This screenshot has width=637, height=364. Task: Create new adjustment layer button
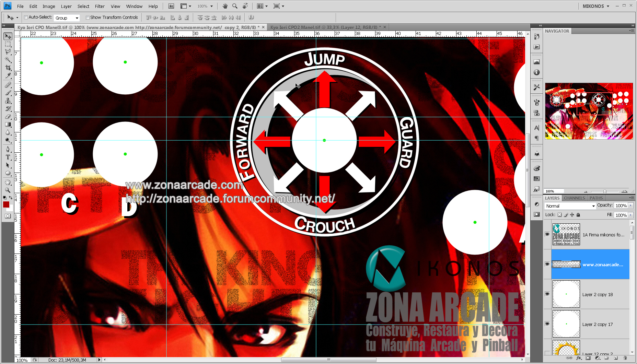[597, 358]
